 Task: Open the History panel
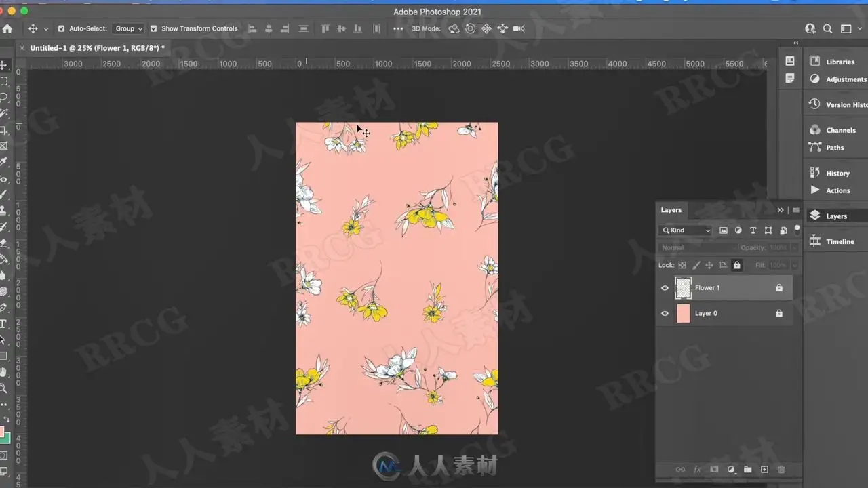837,173
